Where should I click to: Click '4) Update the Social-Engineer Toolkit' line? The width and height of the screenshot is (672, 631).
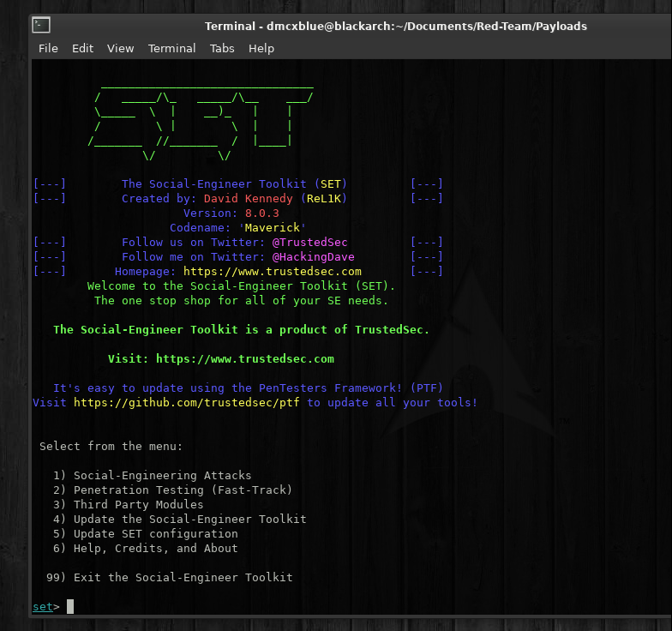(180, 520)
